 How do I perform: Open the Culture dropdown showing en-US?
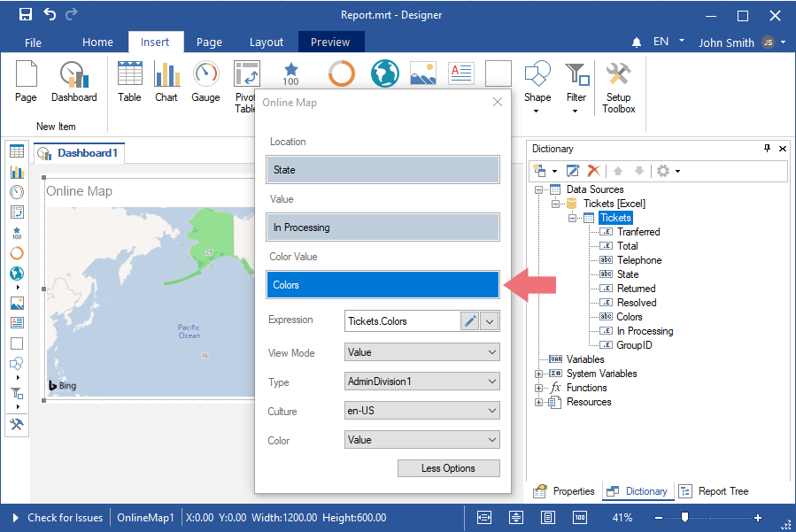421,411
